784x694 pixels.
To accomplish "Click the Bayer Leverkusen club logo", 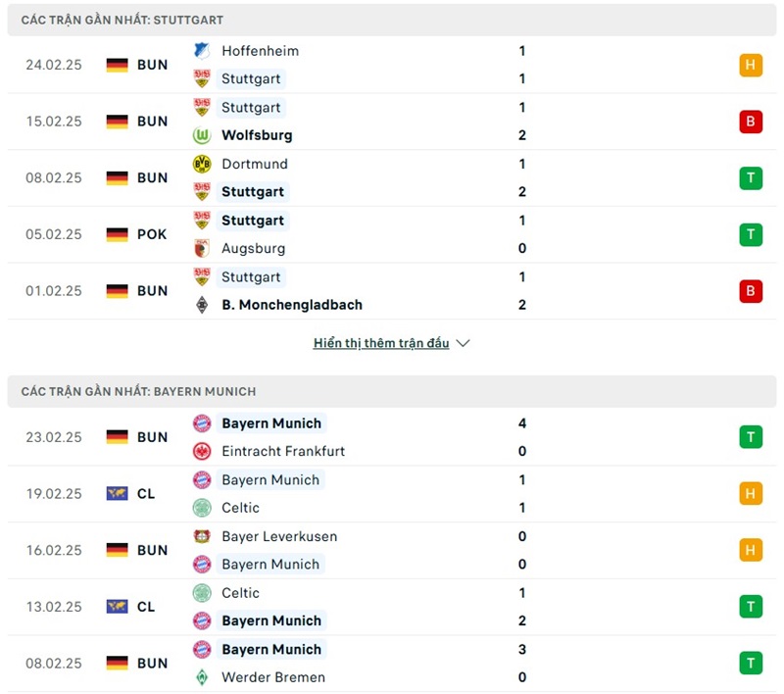I will [202, 536].
